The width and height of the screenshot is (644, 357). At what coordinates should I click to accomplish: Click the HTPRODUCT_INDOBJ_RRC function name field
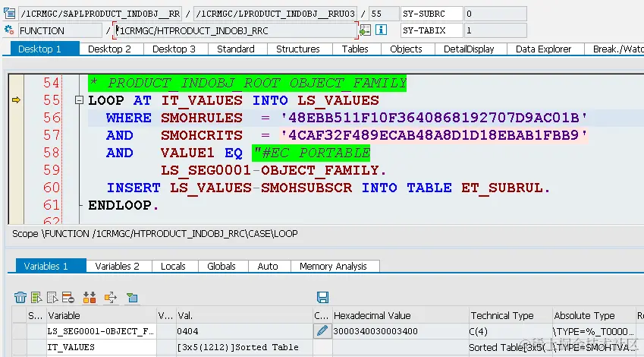235,30
